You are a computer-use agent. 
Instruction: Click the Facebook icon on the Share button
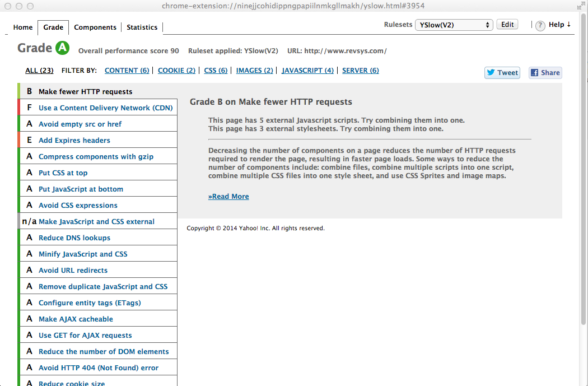click(x=534, y=72)
